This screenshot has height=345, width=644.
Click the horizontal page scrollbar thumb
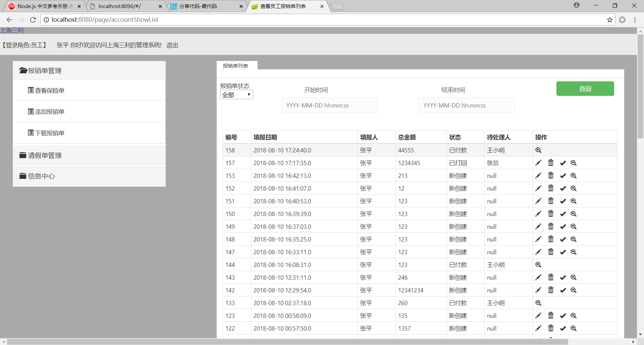[x=287, y=342]
